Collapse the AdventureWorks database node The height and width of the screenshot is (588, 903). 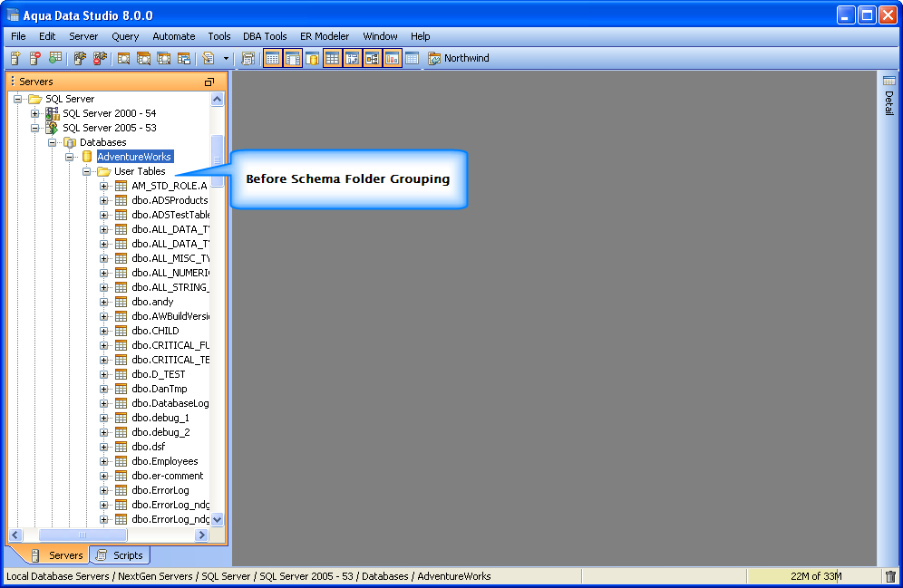[70, 157]
